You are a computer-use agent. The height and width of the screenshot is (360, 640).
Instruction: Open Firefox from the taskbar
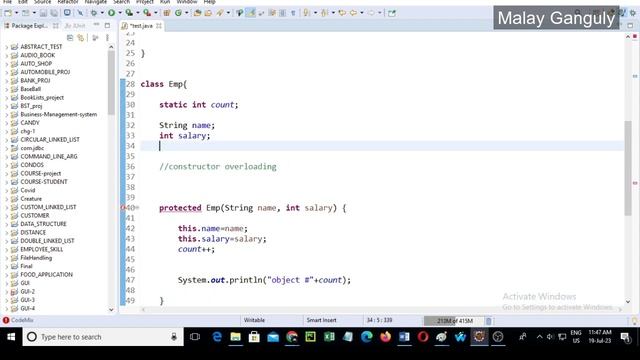click(x=385, y=337)
